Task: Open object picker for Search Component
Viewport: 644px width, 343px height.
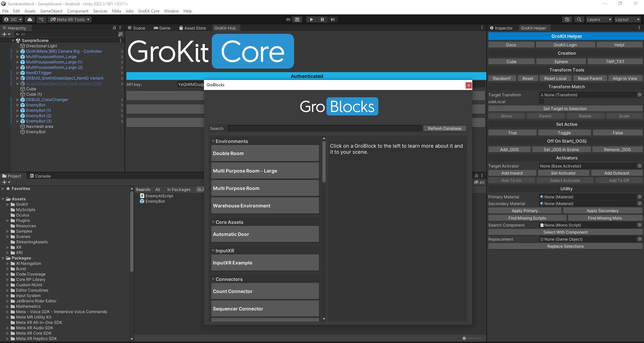Action: tap(640, 225)
